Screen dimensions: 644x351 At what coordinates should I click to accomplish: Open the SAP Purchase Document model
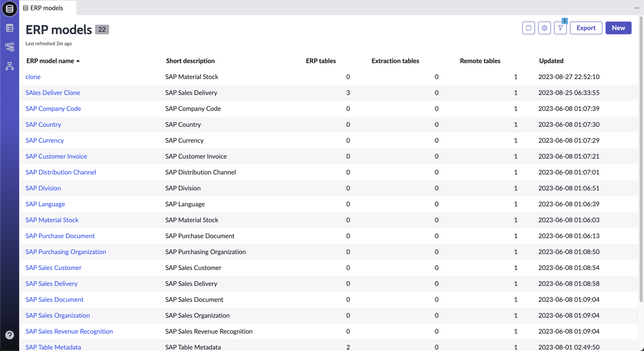[x=60, y=236]
